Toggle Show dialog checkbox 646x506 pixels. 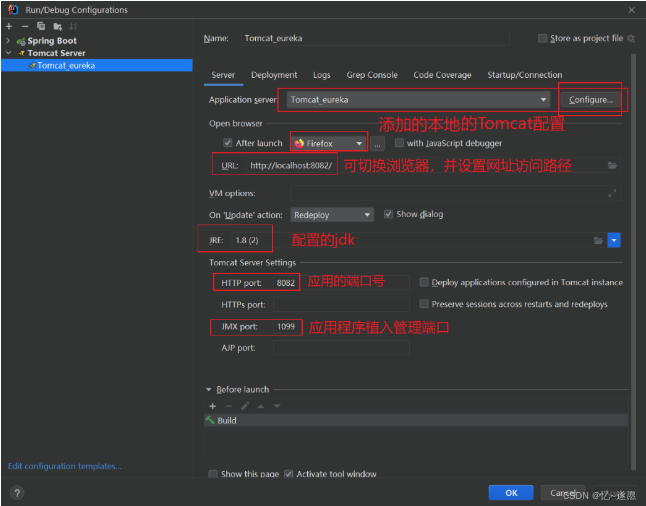tap(388, 214)
